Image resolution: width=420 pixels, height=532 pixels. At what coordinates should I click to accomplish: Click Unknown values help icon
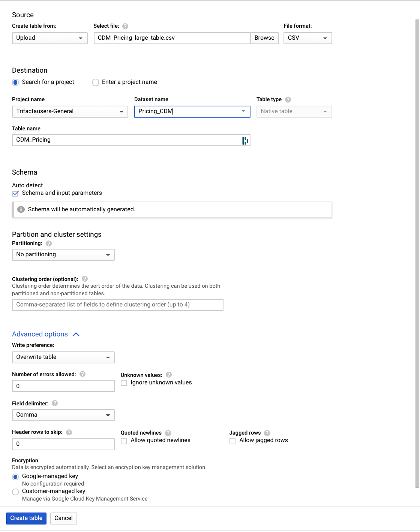[x=169, y=375]
